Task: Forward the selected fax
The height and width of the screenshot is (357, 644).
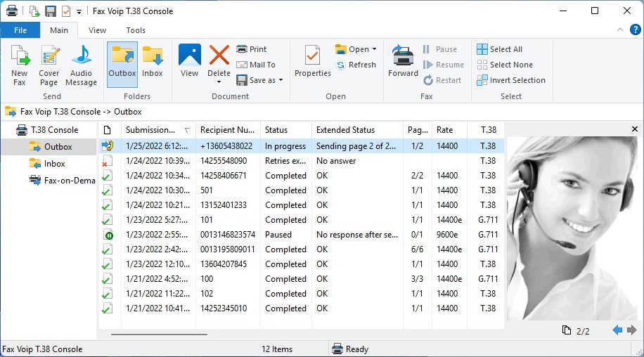Action: click(x=403, y=60)
